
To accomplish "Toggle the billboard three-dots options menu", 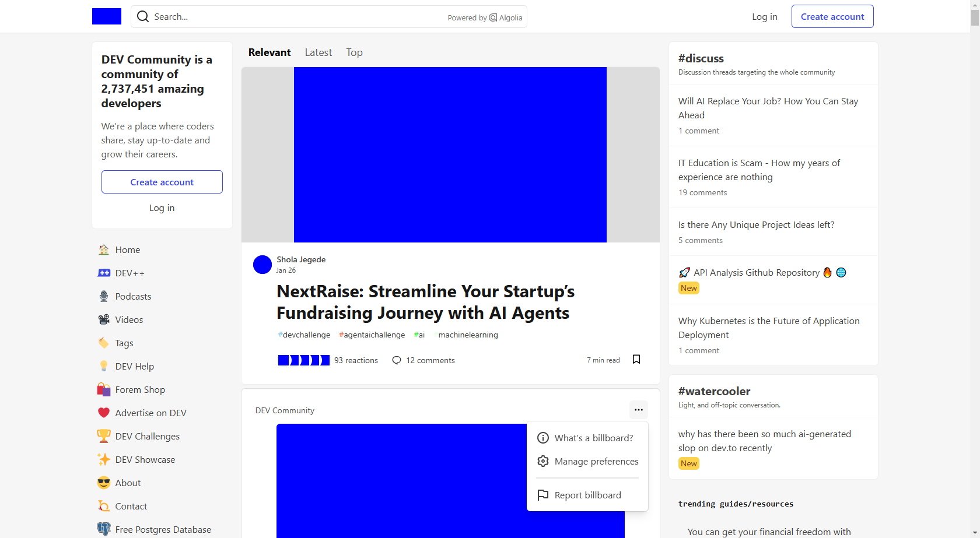I will click(639, 410).
